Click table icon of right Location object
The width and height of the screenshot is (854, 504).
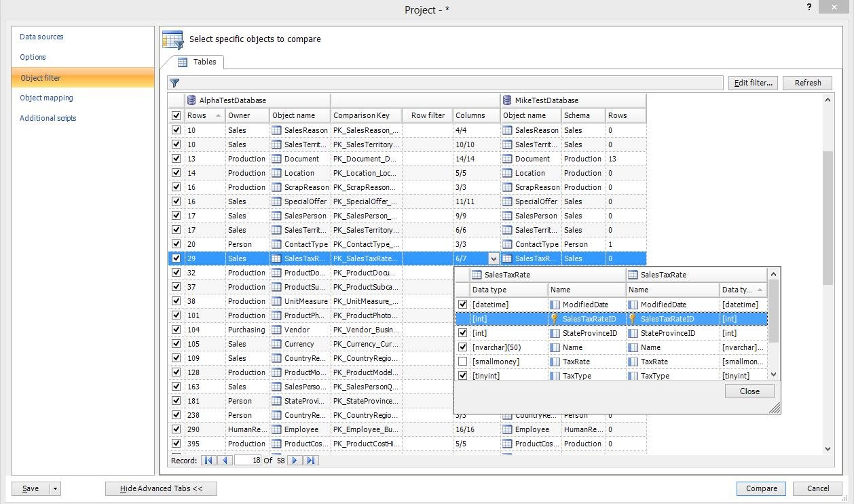click(507, 173)
